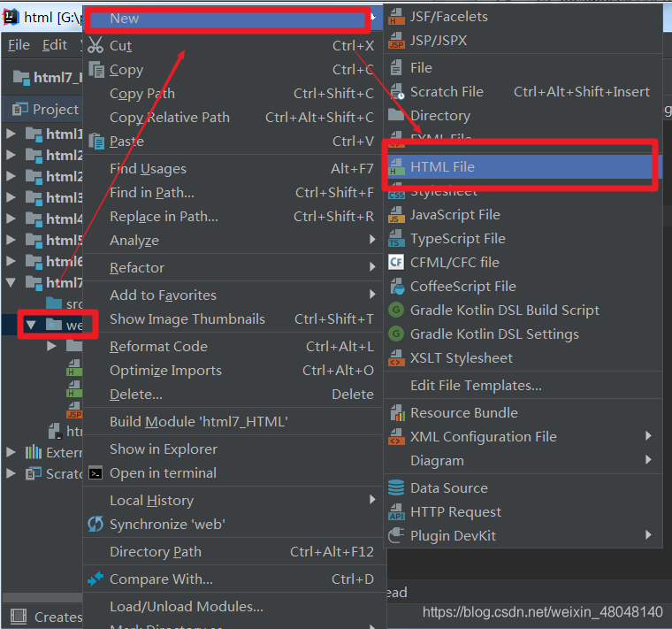Image resolution: width=672 pixels, height=629 pixels.
Task: Click the HTML File icon
Action: click(x=396, y=167)
